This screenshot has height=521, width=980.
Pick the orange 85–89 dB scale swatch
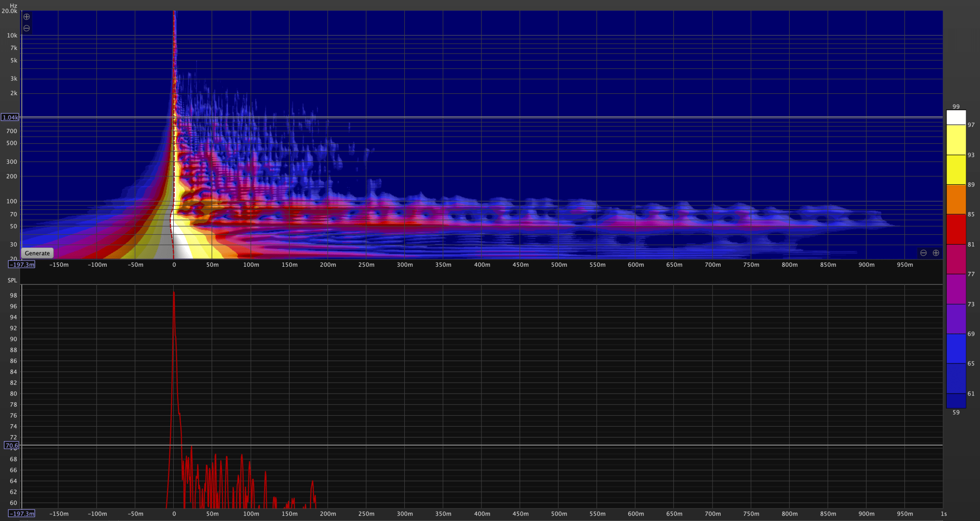(956, 199)
